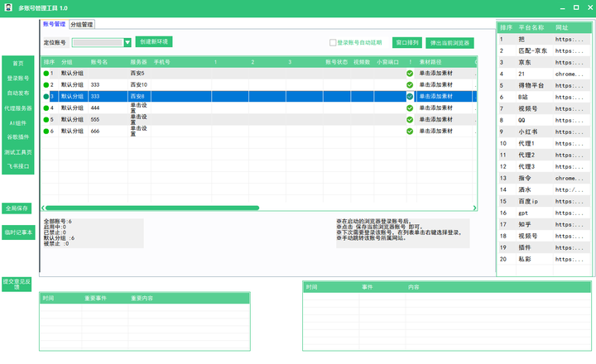Click the 西安10 server cell

point(139,84)
